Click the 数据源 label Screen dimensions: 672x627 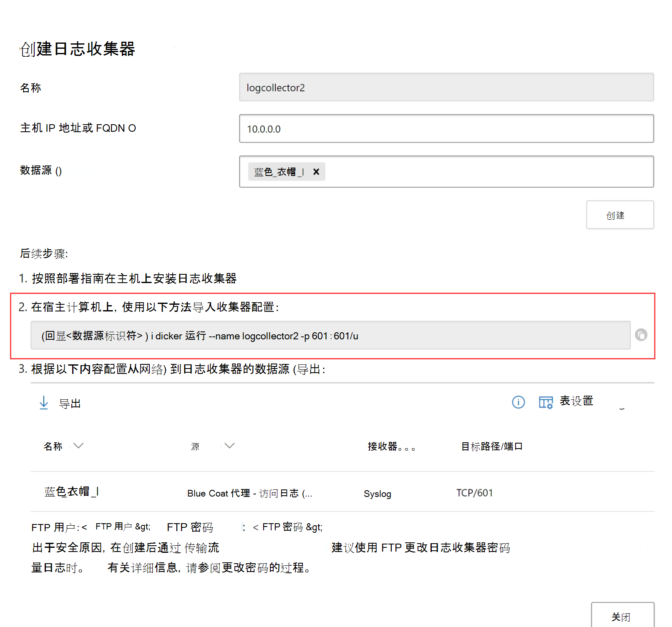tap(41, 171)
